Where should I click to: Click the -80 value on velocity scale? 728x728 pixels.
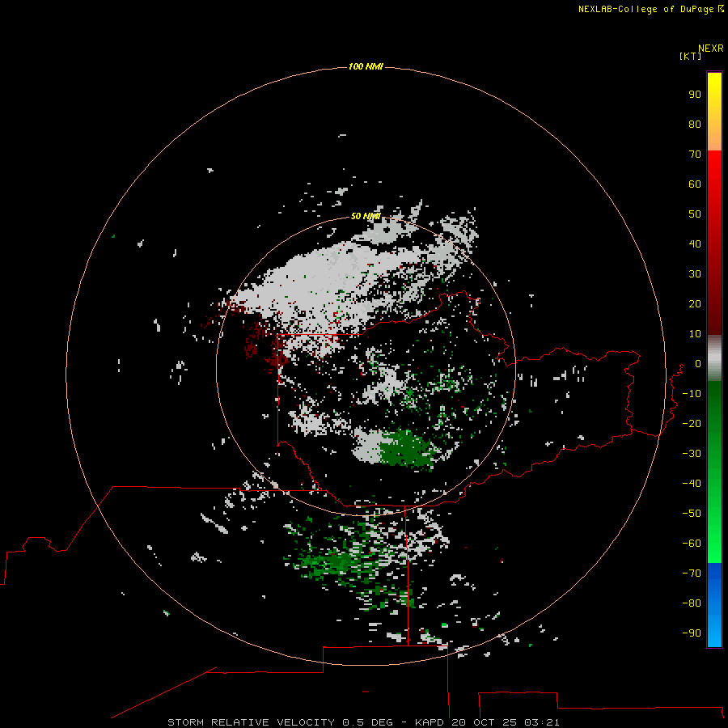(692, 603)
